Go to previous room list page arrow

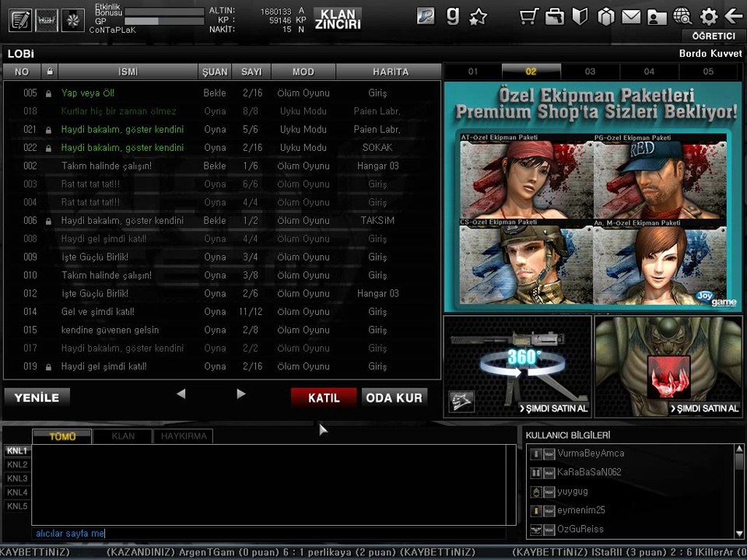(181, 394)
